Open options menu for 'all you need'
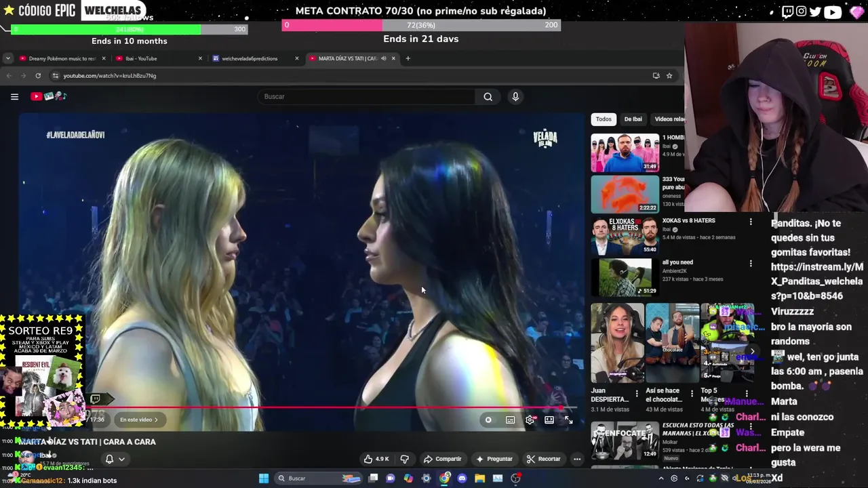868x488 pixels. 751,264
